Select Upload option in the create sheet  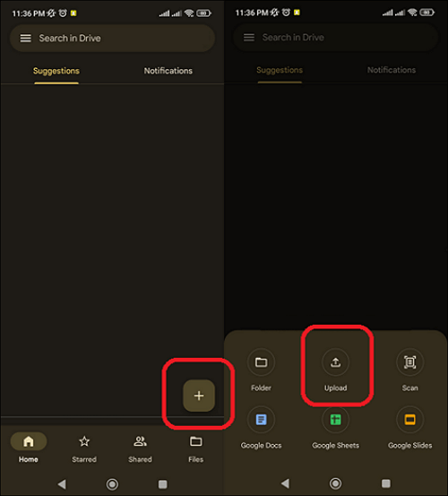[335, 370]
